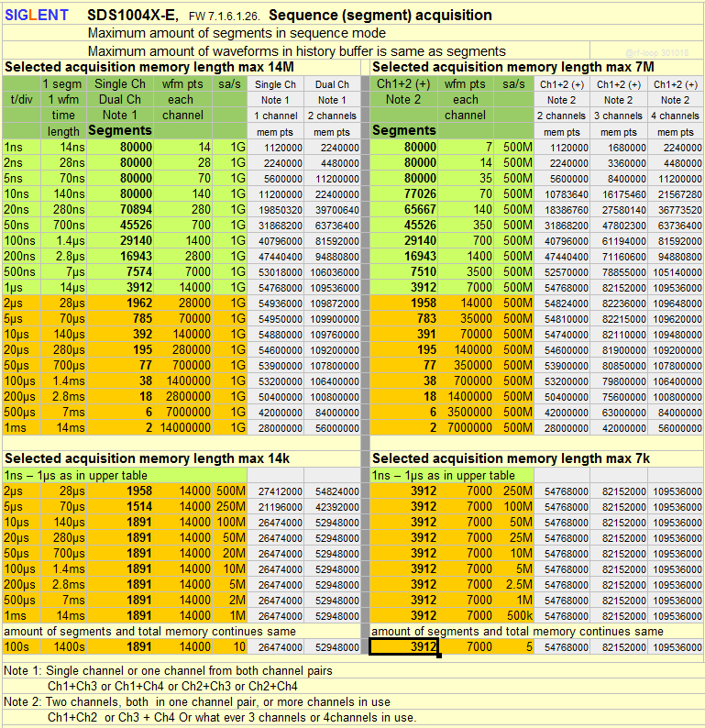Click mem pts value 27580140
This screenshot has width=705, height=728.
pos(619,210)
